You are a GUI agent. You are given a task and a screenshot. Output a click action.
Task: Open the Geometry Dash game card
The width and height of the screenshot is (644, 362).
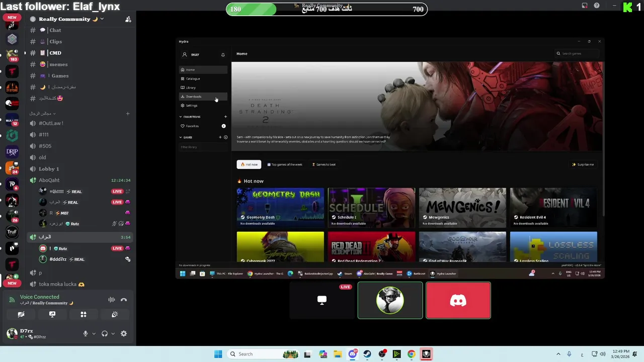point(280,208)
